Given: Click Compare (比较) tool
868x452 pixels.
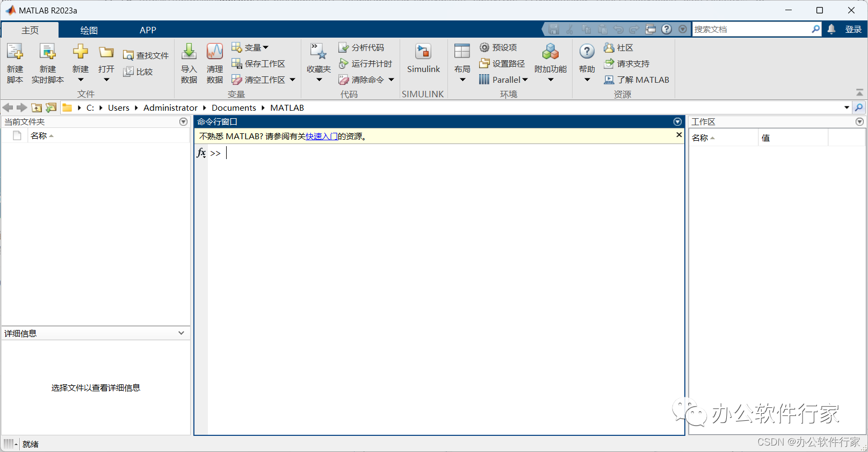Looking at the screenshot, I should tap(138, 71).
